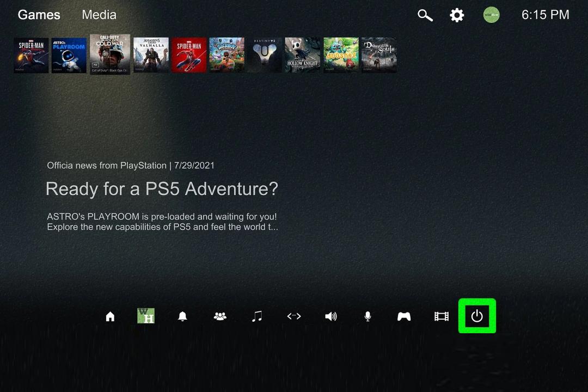Switch to the Media tab
Viewport: 588px width, 392px height.
[x=99, y=15]
